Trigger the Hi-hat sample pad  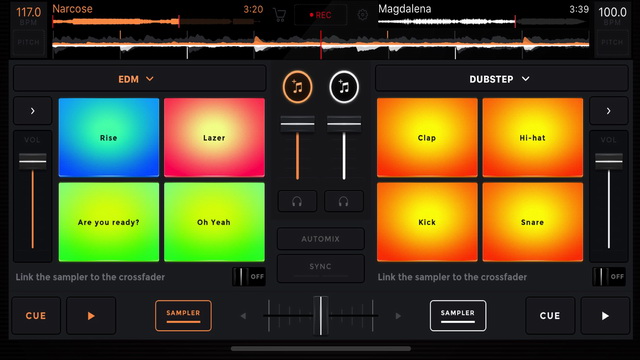533,138
